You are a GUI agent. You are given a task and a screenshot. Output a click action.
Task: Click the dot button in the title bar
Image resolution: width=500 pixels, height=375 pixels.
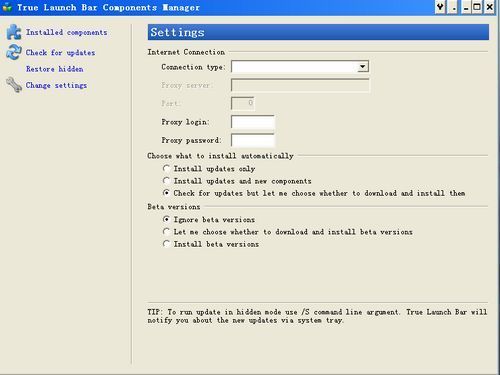(453, 7)
